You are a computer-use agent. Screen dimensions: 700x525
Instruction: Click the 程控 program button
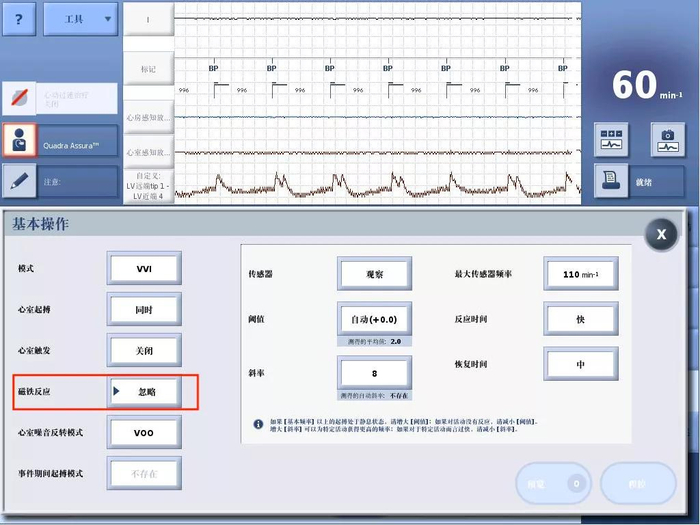point(638,483)
